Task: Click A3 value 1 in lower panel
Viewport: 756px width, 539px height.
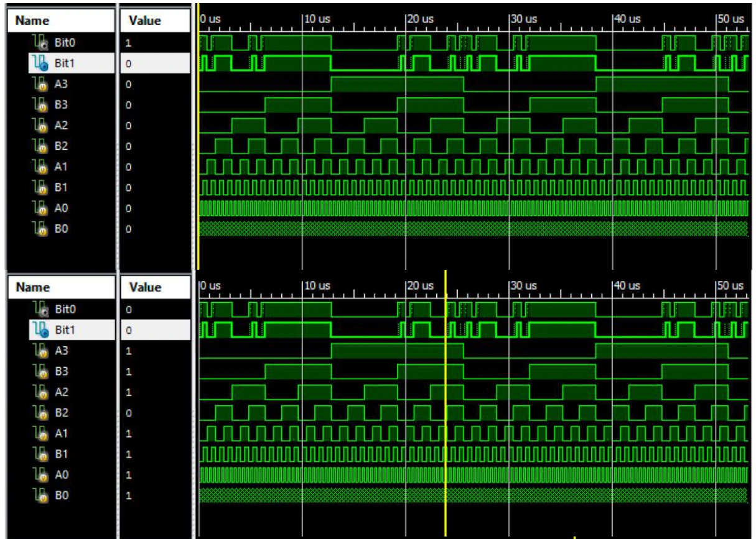Action: pyautogui.click(x=129, y=351)
